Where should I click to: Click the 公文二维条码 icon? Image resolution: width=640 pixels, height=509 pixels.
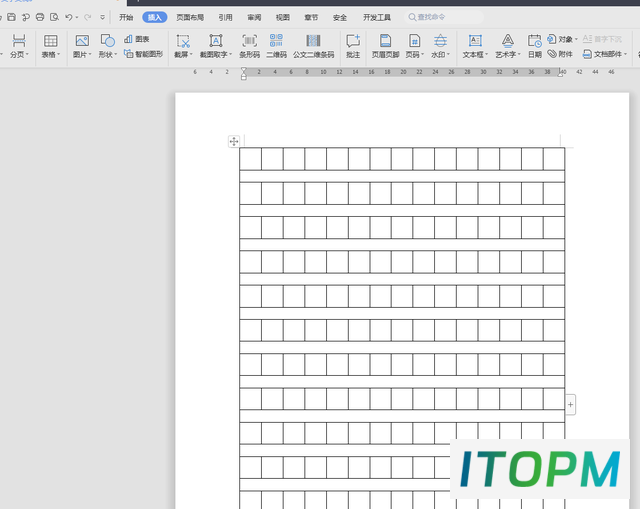coord(313,41)
